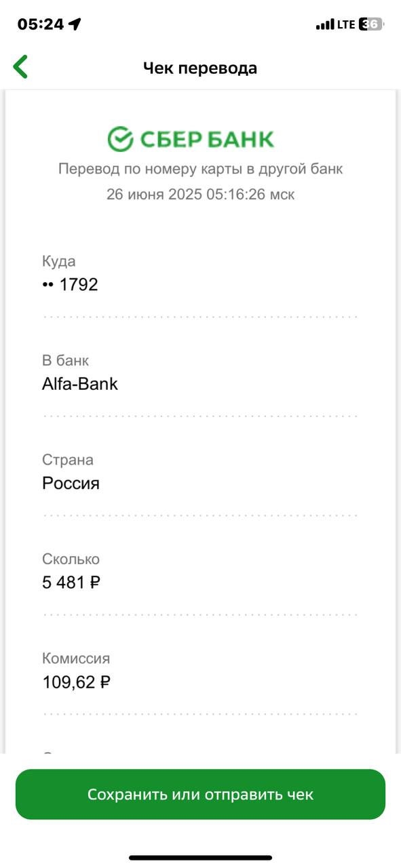Screen dimensions: 401x868
Task: Tap the 5 481 ₽ amount
Action: (x=71, y=583)
